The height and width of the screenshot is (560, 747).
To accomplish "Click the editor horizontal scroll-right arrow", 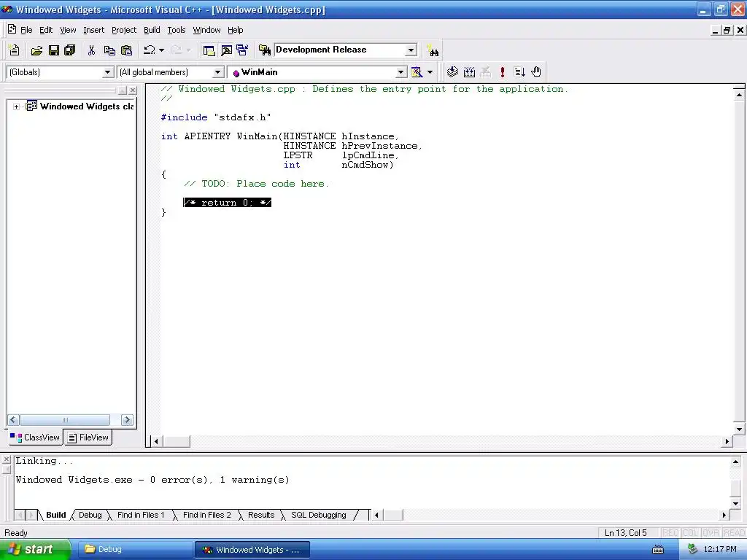I will point(727,441).
